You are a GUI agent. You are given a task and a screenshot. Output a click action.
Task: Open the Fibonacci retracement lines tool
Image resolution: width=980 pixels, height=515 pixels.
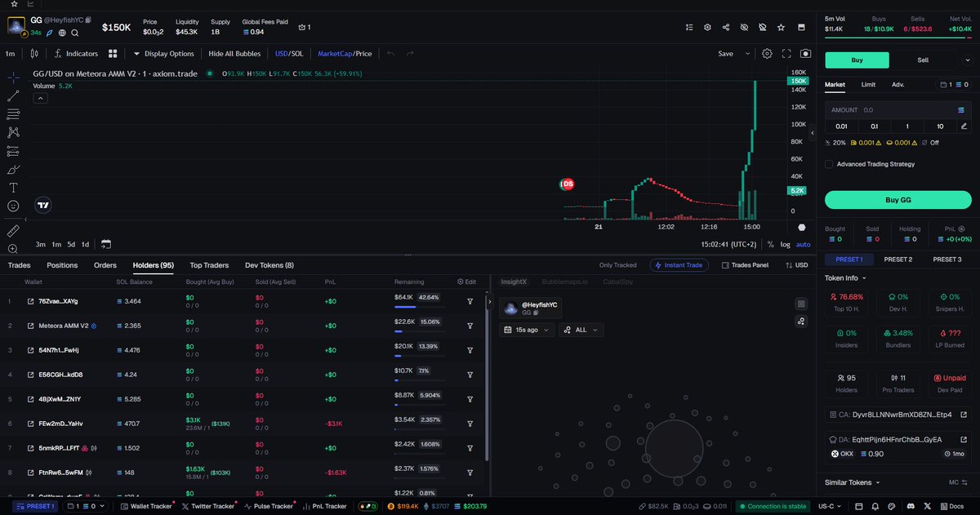click(14, 114)
